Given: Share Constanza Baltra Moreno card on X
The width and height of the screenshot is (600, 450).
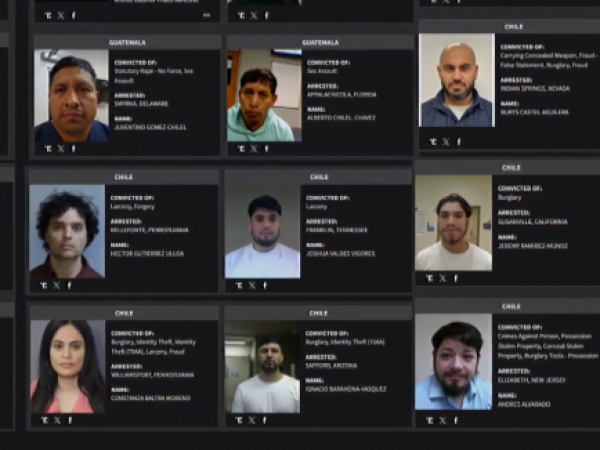Looking at the screenshot, I should click(57, 420).
